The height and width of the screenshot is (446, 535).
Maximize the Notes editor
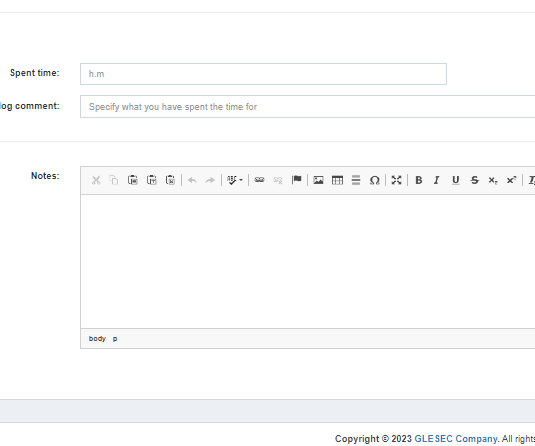click(x=396, y=180)
